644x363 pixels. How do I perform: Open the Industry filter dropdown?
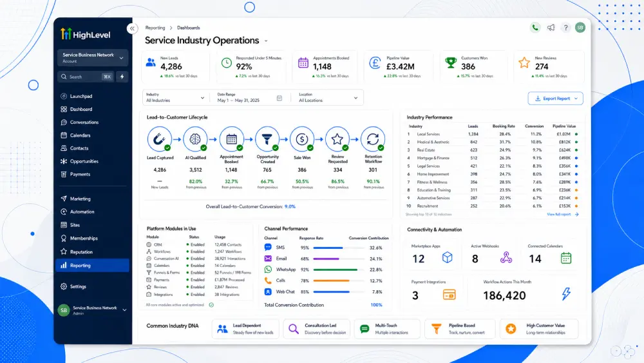175,97
